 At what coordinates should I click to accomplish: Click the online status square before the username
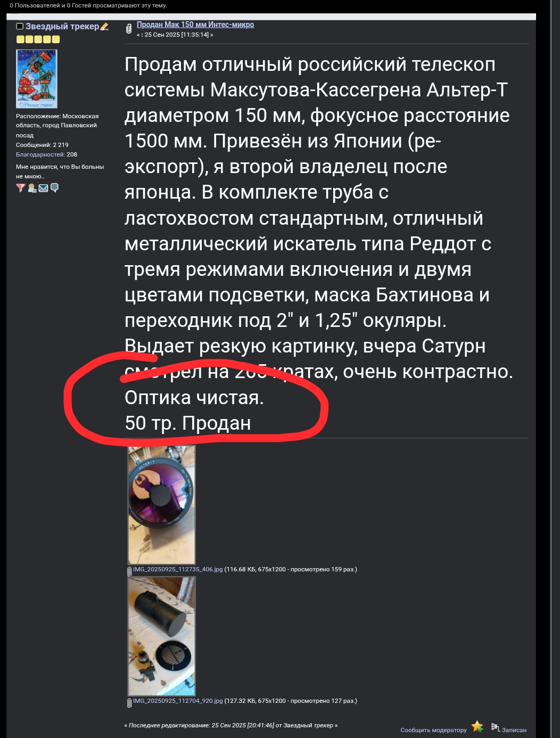coord(20,26)
